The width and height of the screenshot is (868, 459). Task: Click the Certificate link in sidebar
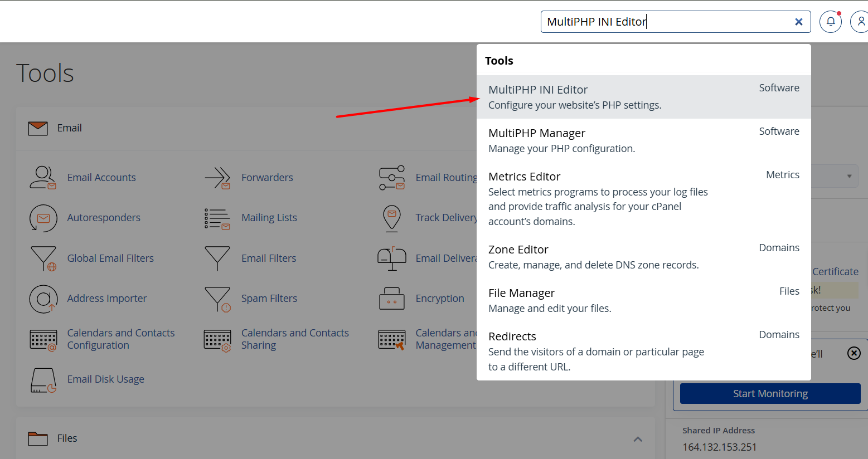(835, 271)
